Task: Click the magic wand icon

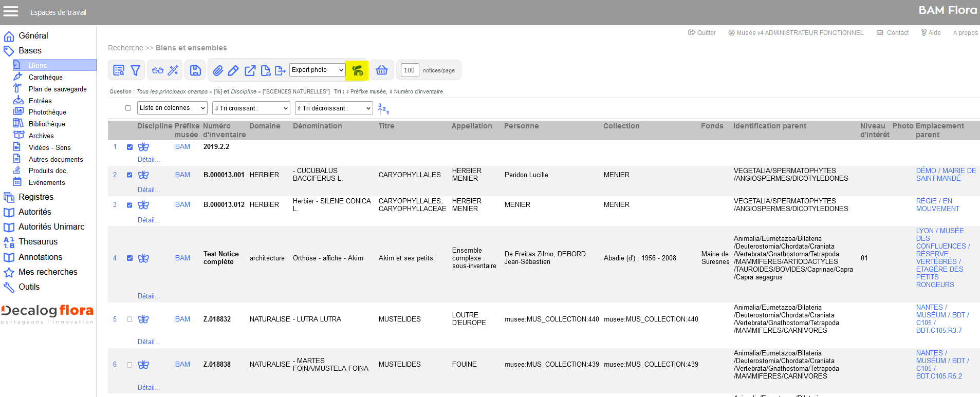Action: coord(173,70)
